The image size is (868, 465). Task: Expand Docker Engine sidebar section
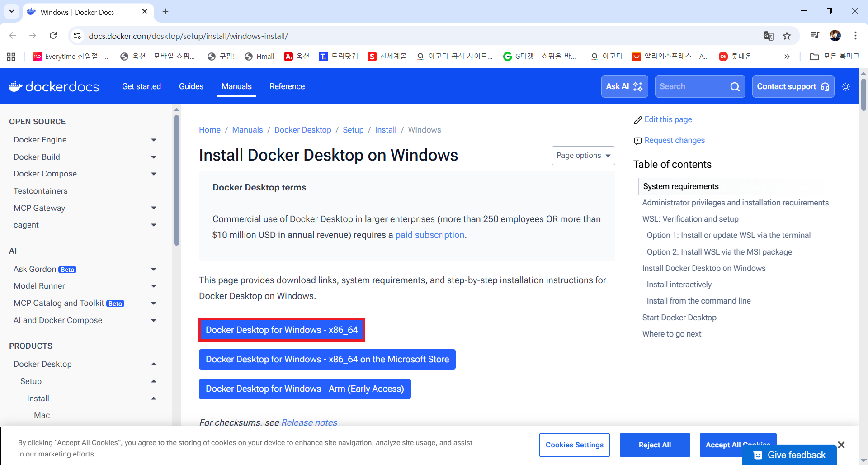click(x=154, y=140)
